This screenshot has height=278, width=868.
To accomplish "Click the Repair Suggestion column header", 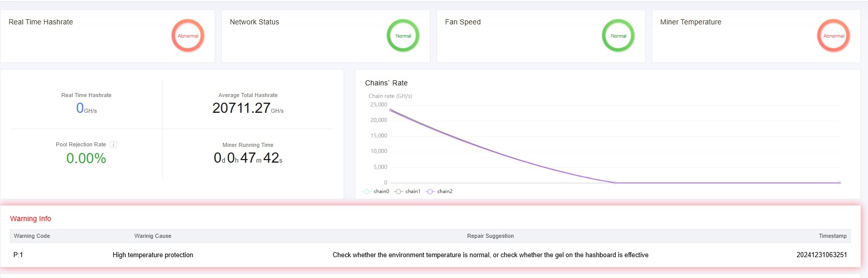I will click(x=490, y=236).
